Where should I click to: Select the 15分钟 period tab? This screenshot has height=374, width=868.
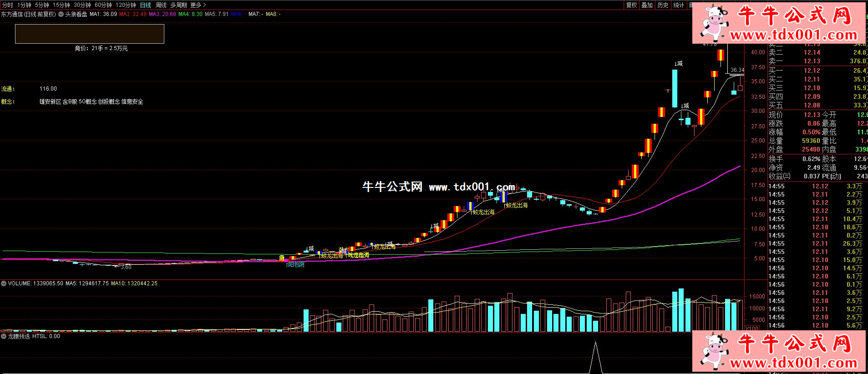pyautogui.click(x=61, y=5)
